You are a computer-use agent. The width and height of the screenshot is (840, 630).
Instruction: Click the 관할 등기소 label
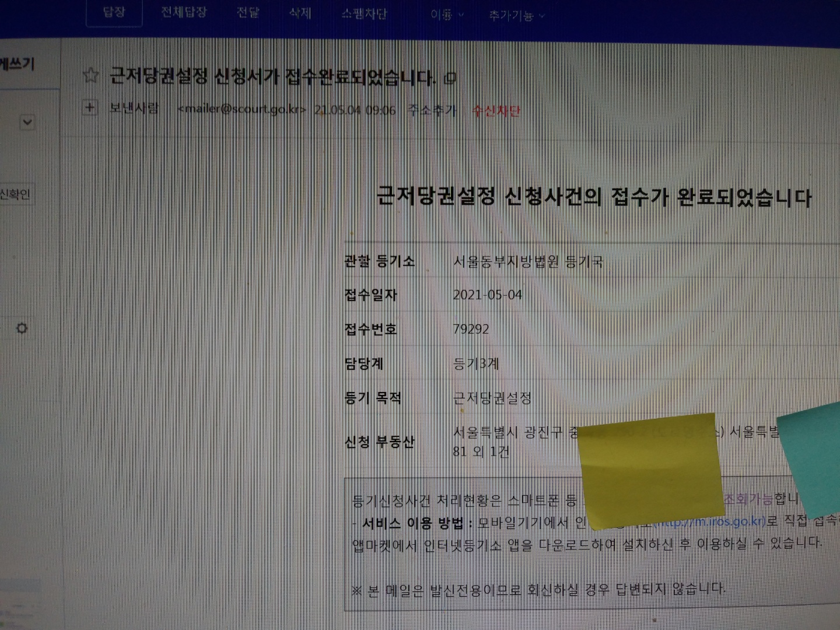click(380, 261)
